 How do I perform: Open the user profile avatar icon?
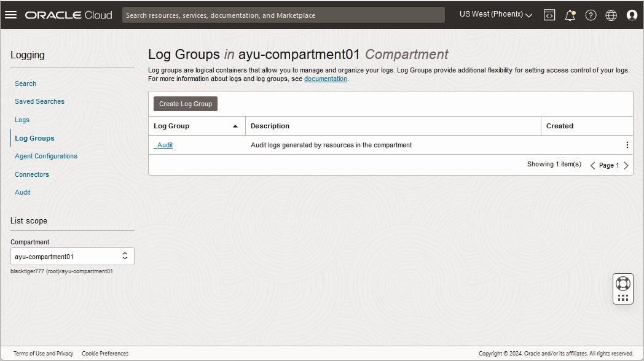coord(632,15)
